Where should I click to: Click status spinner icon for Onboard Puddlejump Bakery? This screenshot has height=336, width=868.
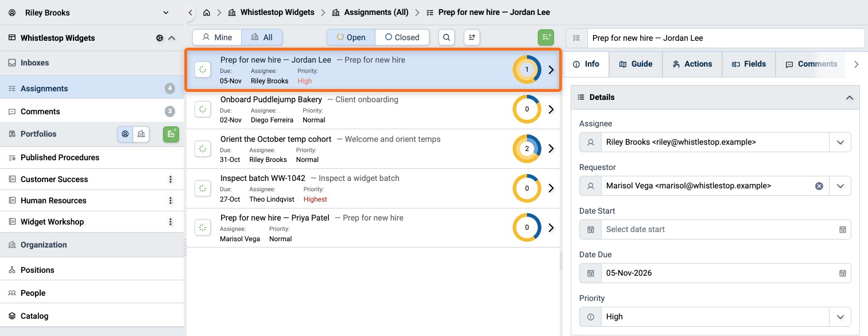202,109
